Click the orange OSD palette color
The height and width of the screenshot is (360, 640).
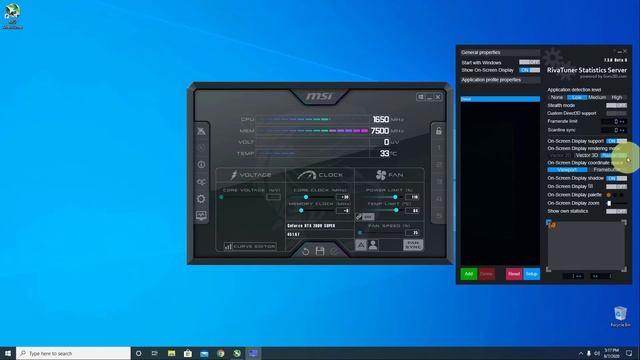point(609,195)
